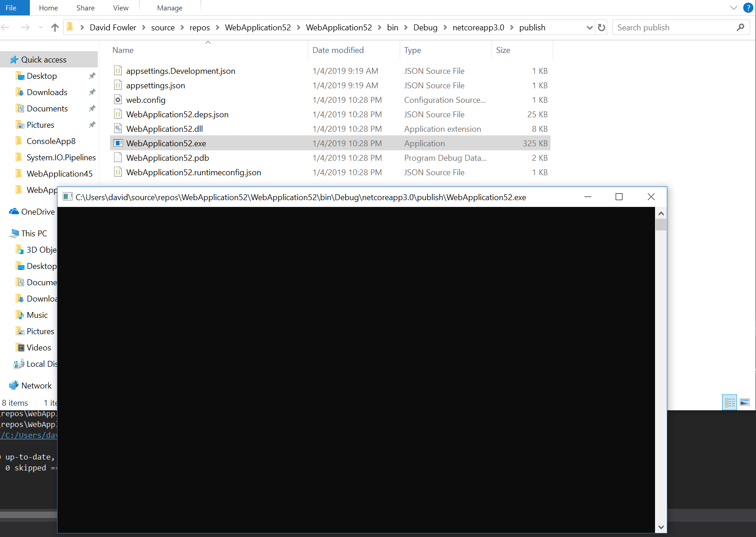Screen dimensions: 756x537
Task: Click the back navigation arrow
Action: (5, 27)
